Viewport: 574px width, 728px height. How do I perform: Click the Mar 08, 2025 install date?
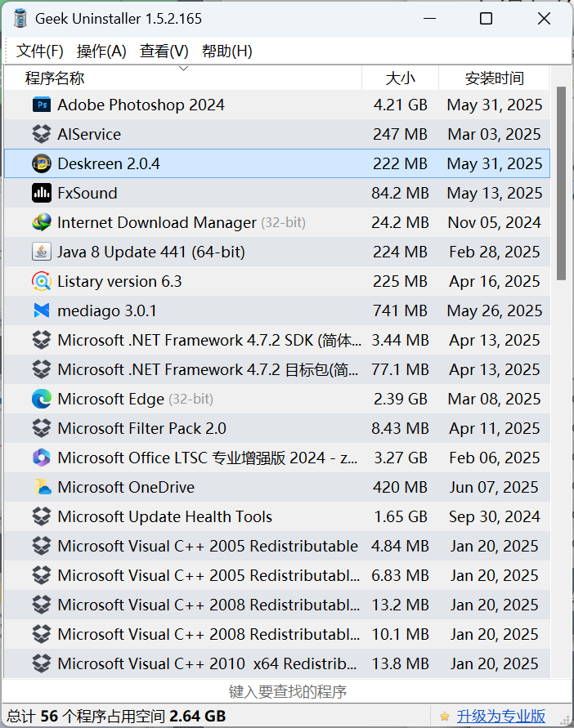(495, 399)
